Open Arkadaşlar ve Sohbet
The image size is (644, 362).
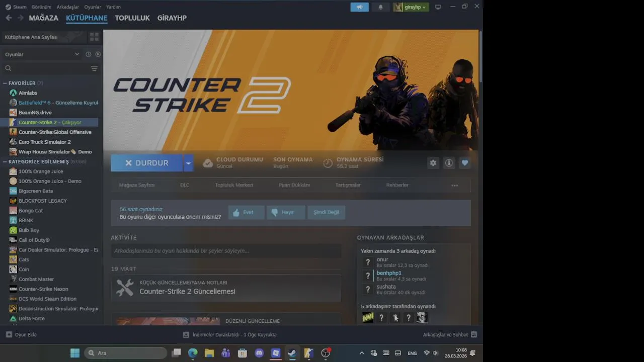[450, 335]
